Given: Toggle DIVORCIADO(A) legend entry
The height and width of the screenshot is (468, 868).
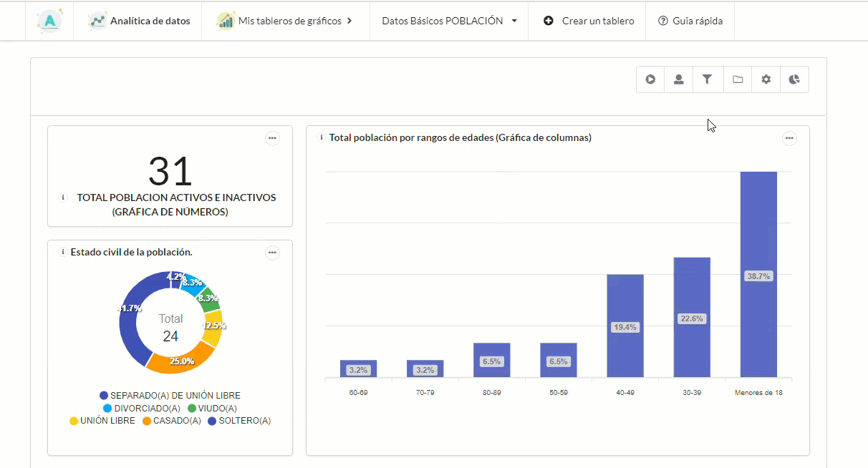Looking at the screenshot, I should click(x=140, y=408).
